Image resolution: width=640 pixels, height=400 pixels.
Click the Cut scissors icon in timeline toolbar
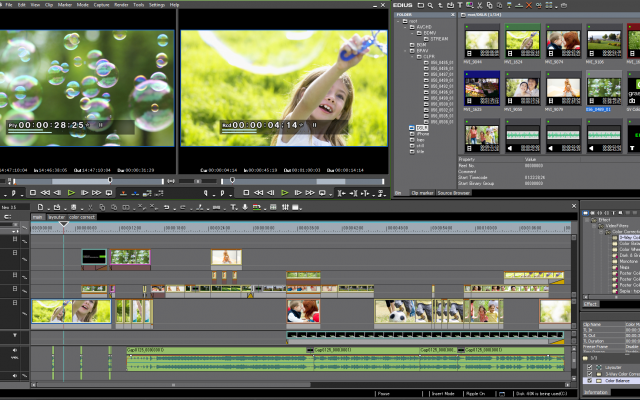click(x=90, y=207)
